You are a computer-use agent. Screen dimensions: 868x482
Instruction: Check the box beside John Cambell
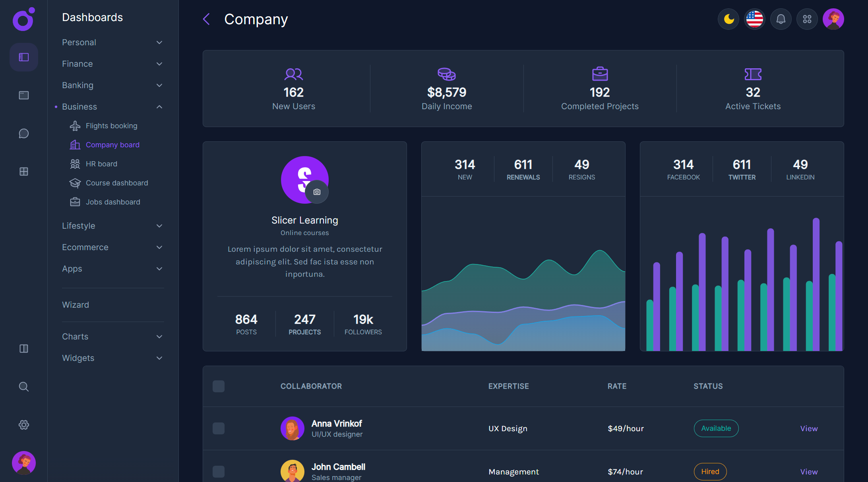pos(218,472)
